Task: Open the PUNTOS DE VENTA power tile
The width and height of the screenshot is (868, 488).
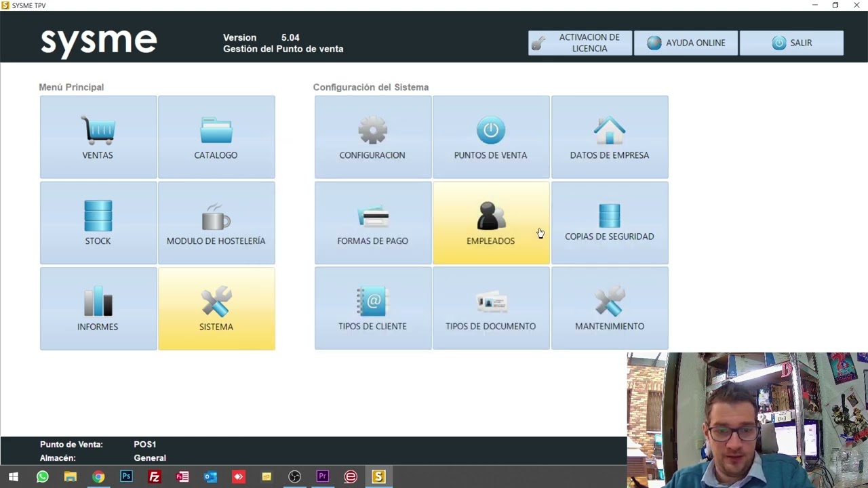Action: pos(491,137)
